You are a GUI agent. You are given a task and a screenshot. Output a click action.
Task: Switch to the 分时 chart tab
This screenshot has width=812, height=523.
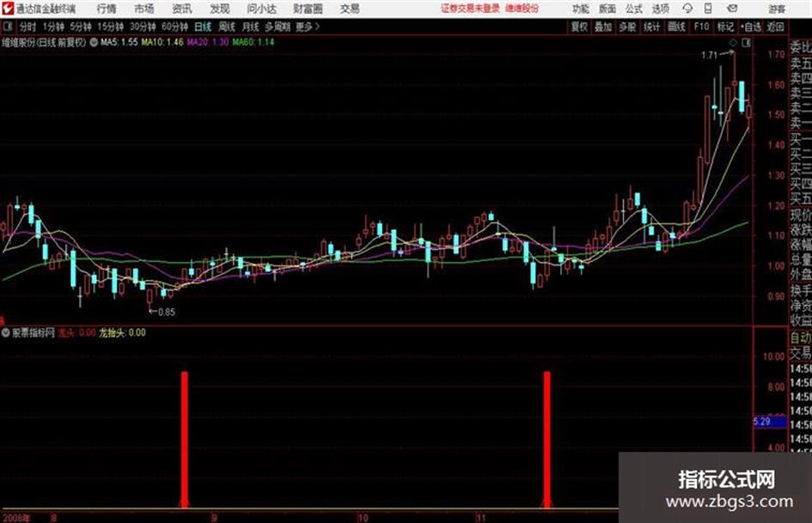[x=27, y=27]
